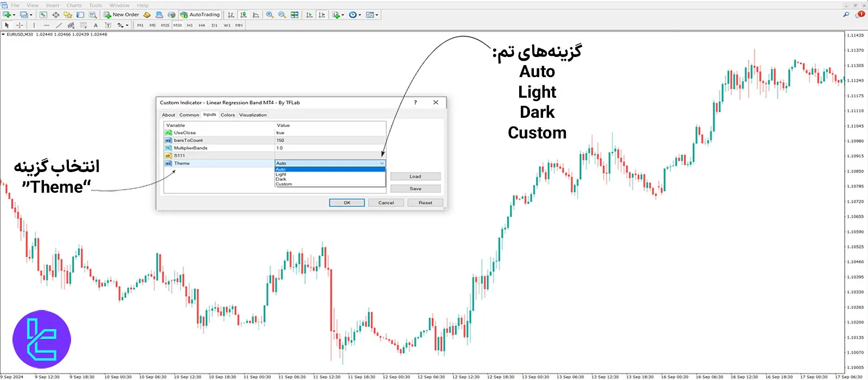
Task: Click the Reset button
Action: (425, 202)
